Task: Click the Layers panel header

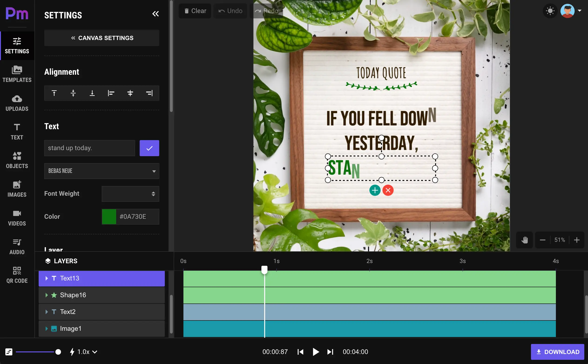Action: tap(61, 261)
